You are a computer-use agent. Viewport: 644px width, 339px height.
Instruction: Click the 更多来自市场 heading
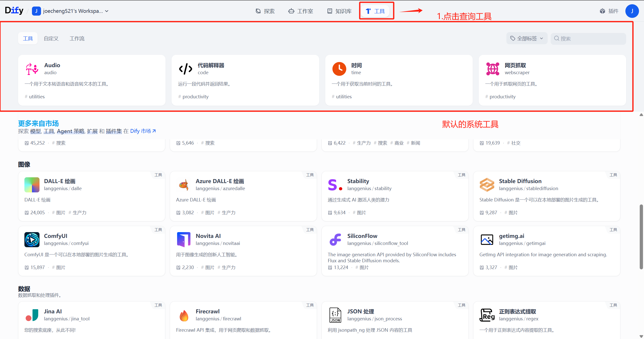point(38,123)
